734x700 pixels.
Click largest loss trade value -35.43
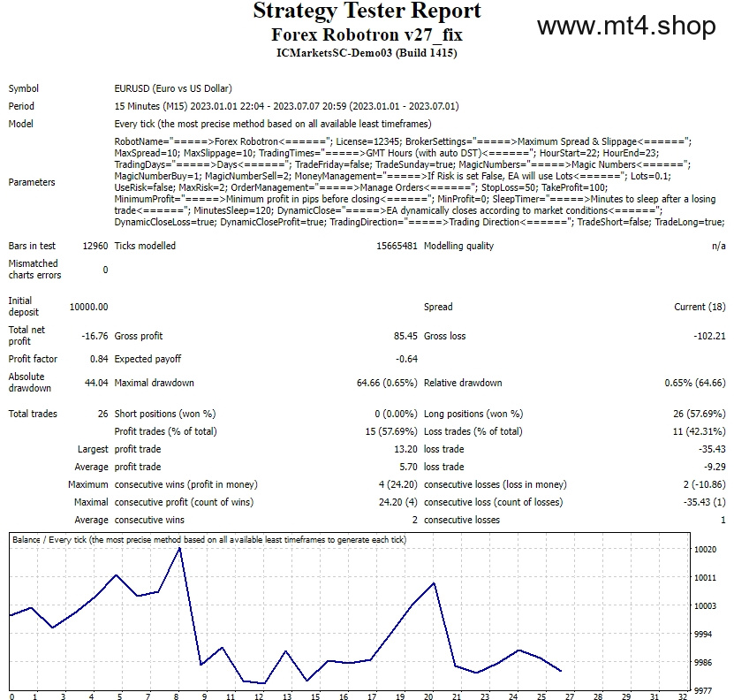click(712, 449)
